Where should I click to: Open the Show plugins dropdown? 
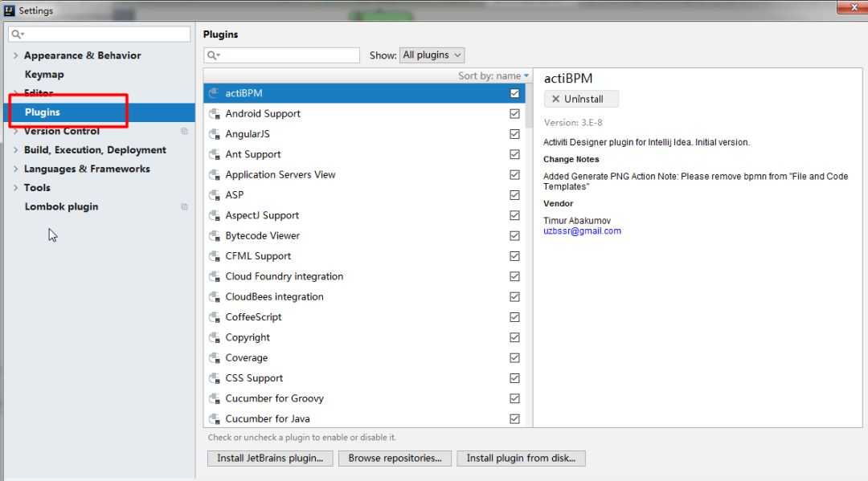pyautogui.click(x=432, y=55)
